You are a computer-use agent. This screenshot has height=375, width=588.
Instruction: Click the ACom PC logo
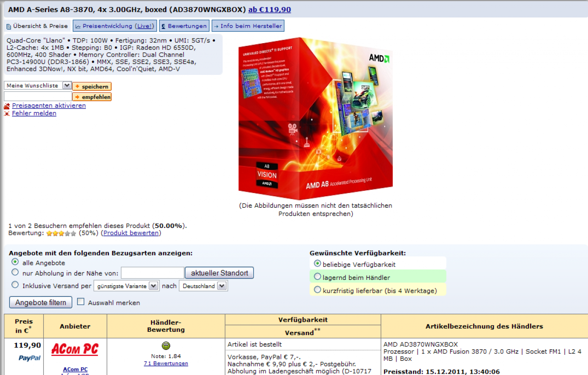point(75,349)
